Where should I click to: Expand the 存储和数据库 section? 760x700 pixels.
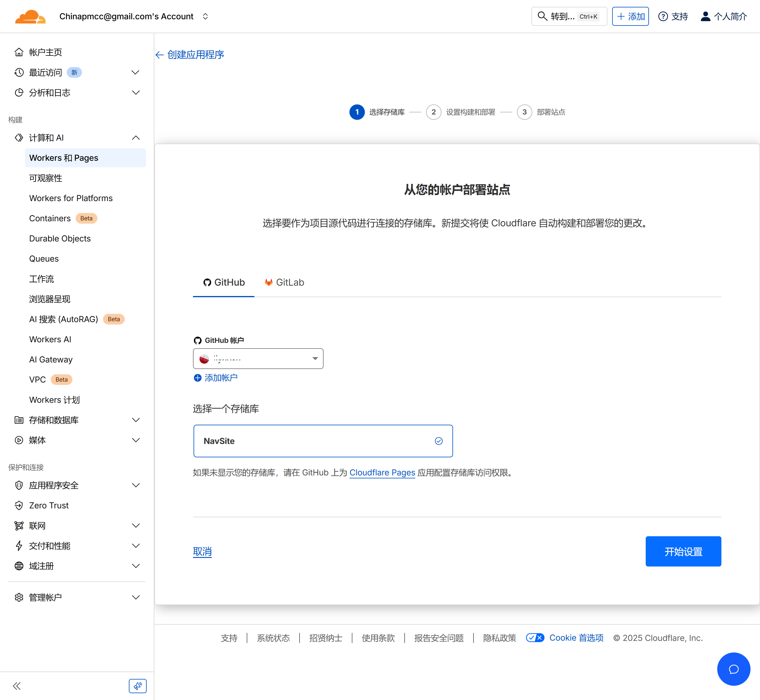(x=135, y=420)
